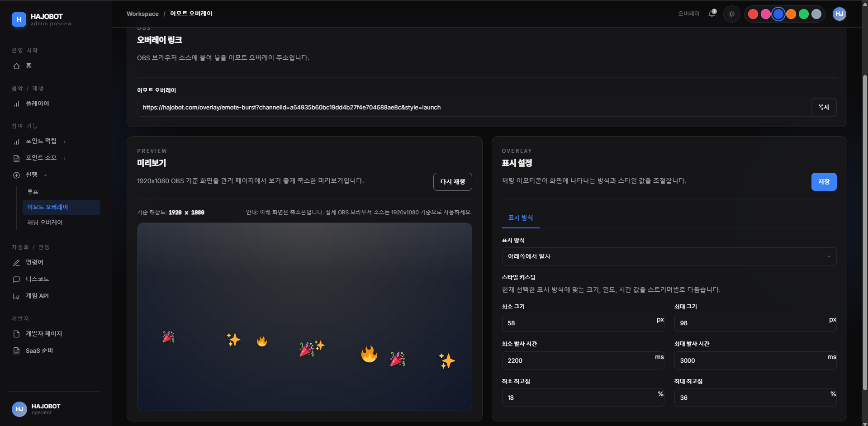Click the 최대 크기 input field

click(x=755, y=323)
